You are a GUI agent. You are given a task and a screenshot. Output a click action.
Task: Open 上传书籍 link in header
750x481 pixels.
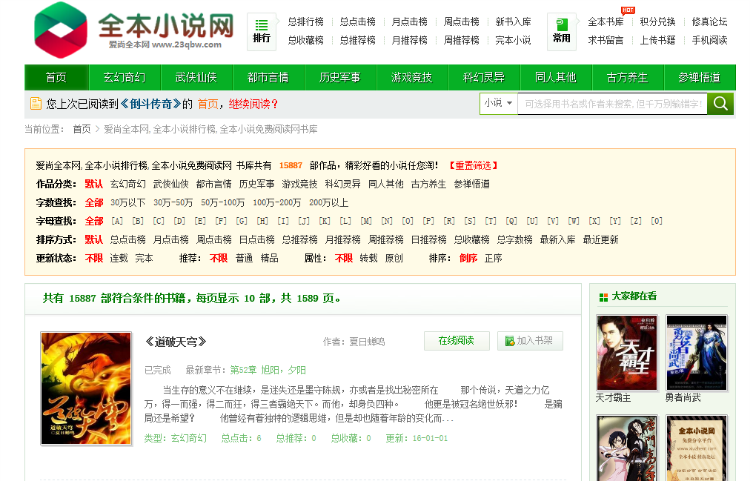tap(658, 40)
